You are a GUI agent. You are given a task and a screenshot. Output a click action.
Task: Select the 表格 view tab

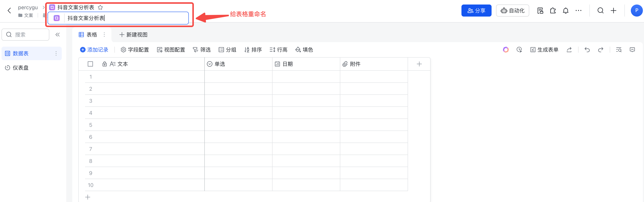coord(88,35)
